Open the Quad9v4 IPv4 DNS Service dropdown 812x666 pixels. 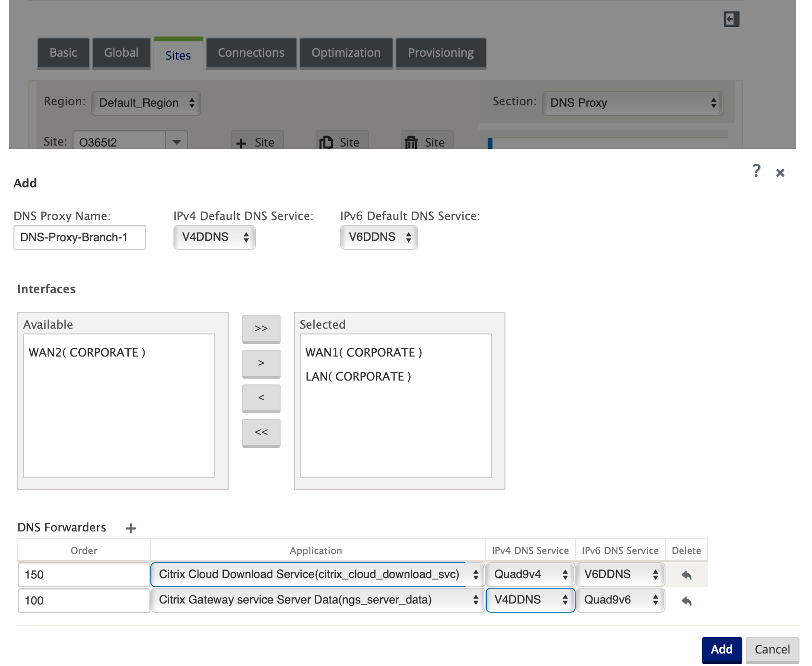(x=530, y=575)
